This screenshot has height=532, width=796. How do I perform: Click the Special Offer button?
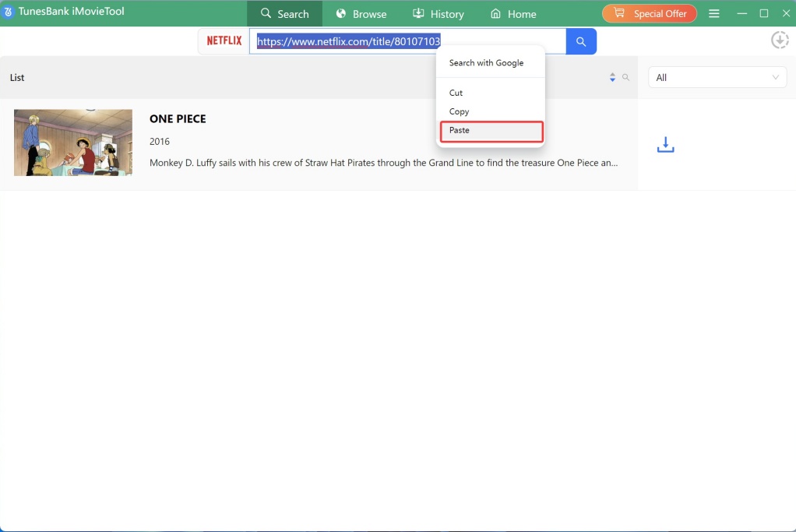click(x=650, y=14)
